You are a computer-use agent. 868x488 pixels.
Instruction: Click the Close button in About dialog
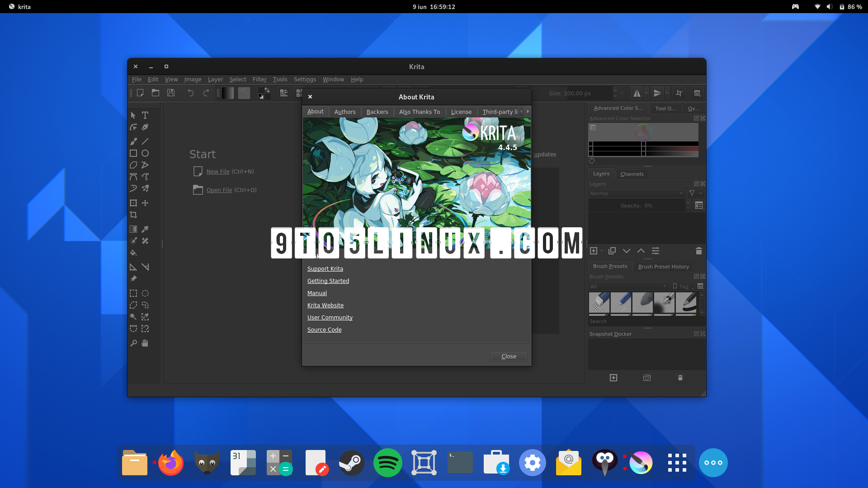point(509,356)
